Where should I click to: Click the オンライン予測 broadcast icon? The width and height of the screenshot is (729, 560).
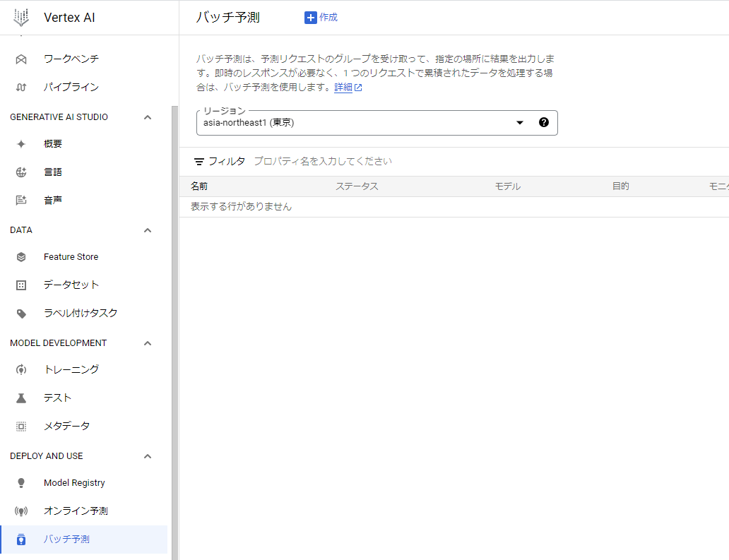(x=21, y=511)
